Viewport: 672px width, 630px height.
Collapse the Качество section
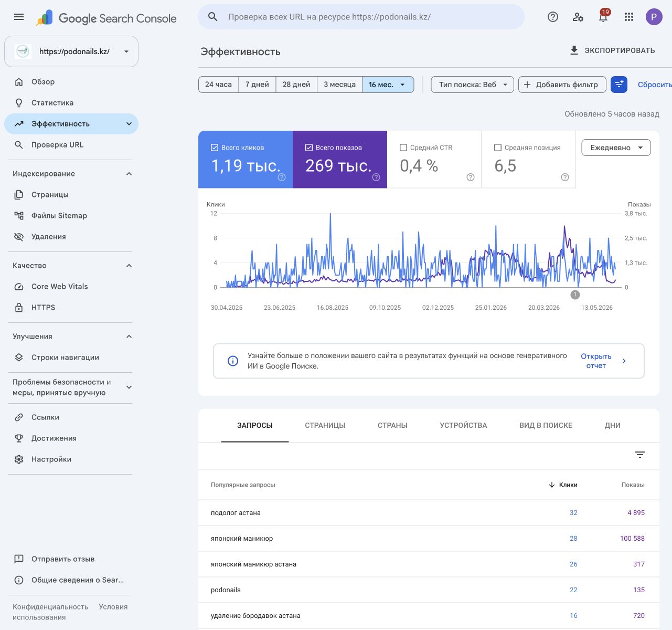point(129,266)
